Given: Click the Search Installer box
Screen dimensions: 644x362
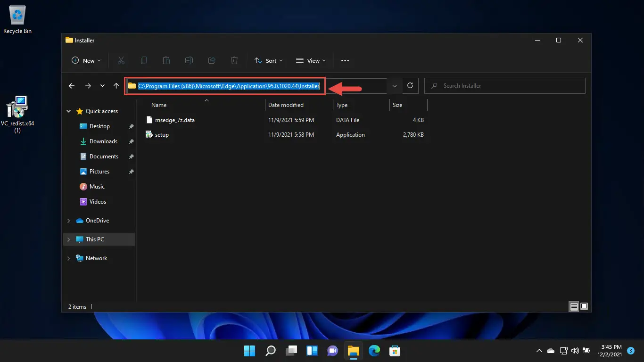Looking at the screenshot, I should pos(505,86).
